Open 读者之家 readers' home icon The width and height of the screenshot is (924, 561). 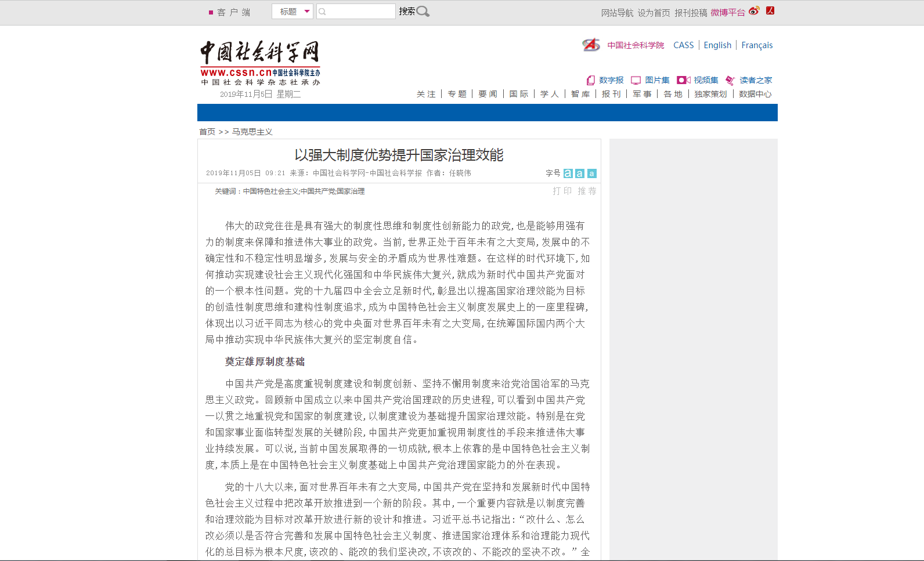click(x=730, y=80)
